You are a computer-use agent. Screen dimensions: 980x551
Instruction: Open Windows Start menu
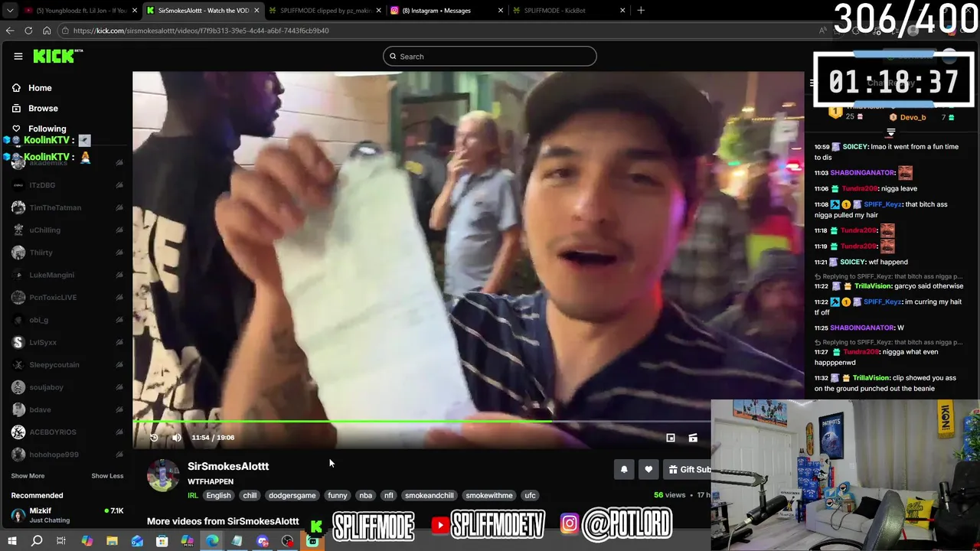(x=11, y=541)
